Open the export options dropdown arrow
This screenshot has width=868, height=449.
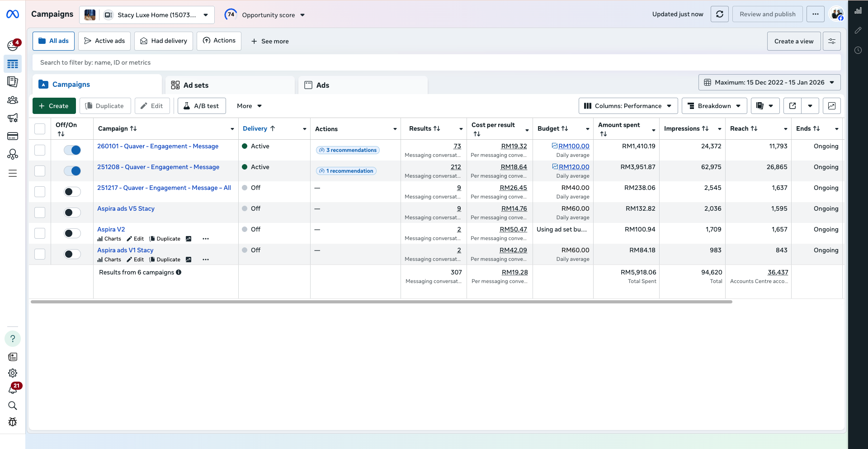pos(810,106)
